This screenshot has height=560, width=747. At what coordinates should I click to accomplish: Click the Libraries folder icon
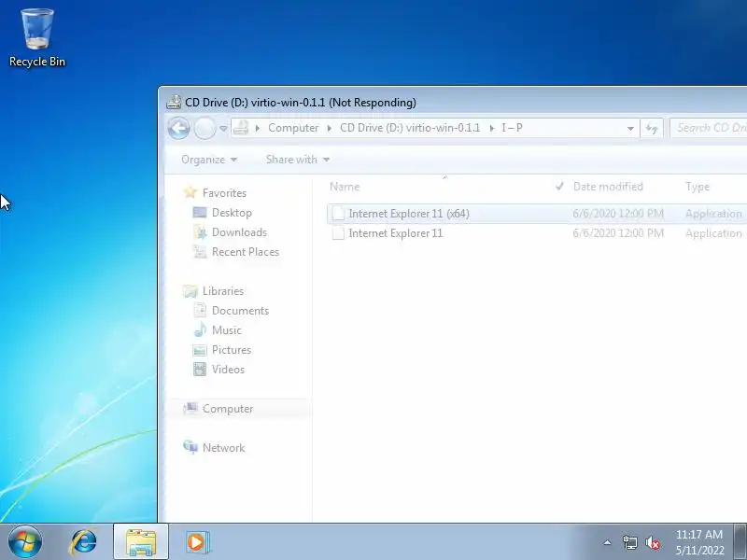pyautogui.click(x=190, y=291)
